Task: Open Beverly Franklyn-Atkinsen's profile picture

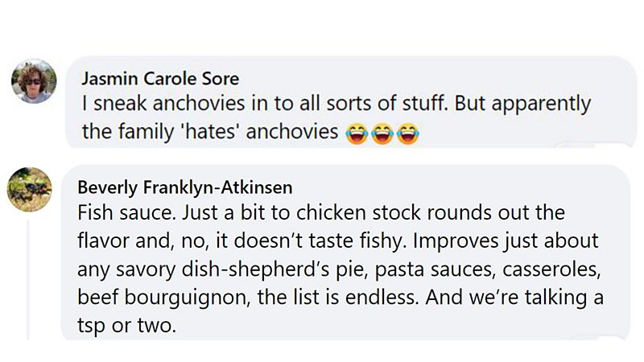Action: [x=30, y=191]
